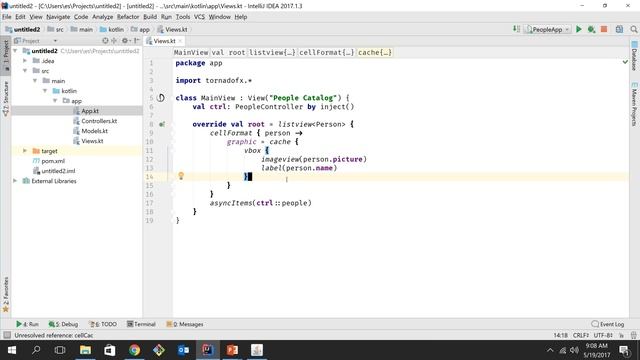The width and height of the screenshot is (640, 360).
Task: Click the Make Project build icon
Action: (516, 29)
